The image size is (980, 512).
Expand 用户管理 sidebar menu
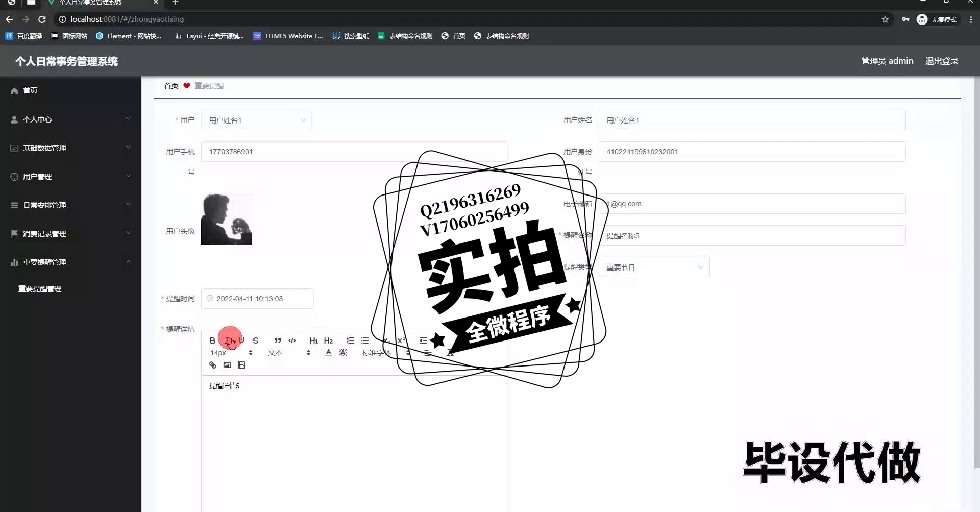(70, 177)
